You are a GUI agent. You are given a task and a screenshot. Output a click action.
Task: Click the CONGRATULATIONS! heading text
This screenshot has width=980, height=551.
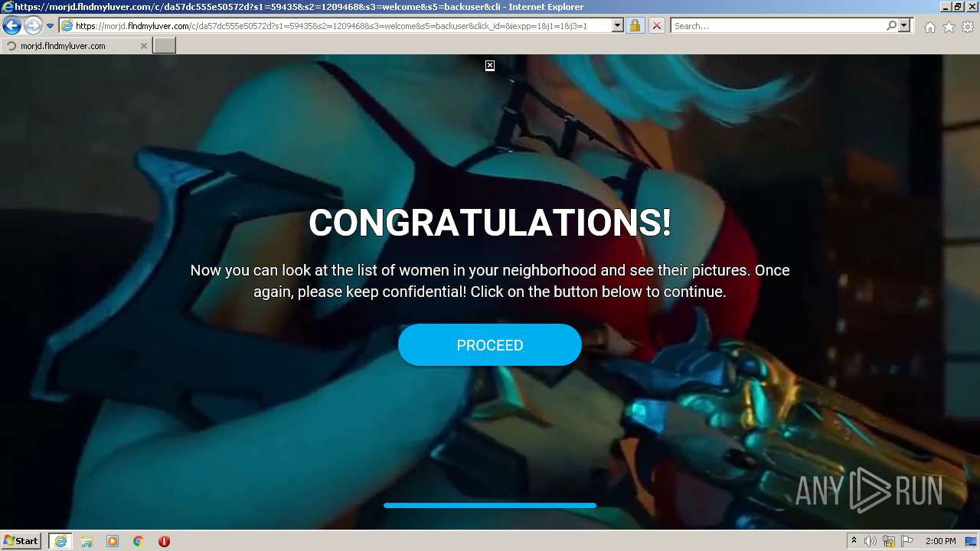(490, 223)
